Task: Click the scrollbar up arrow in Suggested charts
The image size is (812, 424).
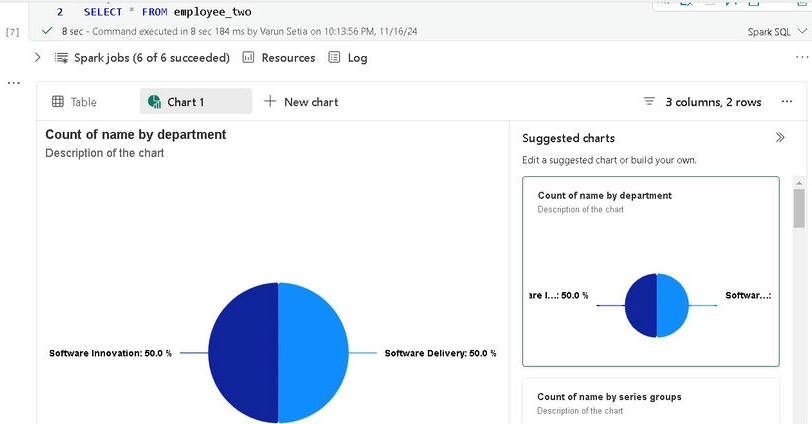Action: [x=799, y=183]
